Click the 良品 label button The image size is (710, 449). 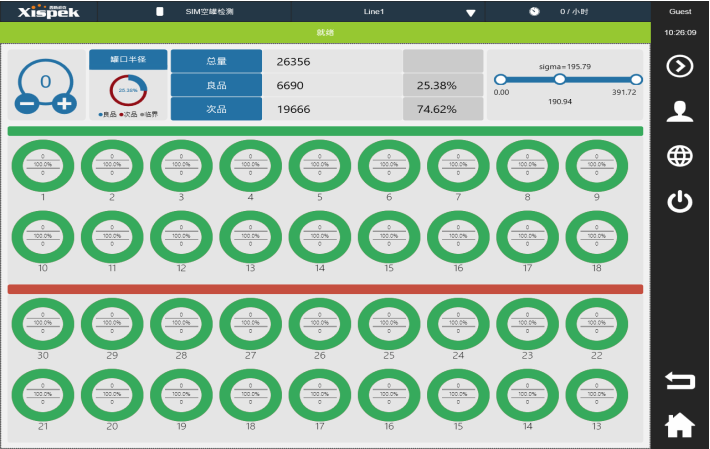(x=216, y=86)
